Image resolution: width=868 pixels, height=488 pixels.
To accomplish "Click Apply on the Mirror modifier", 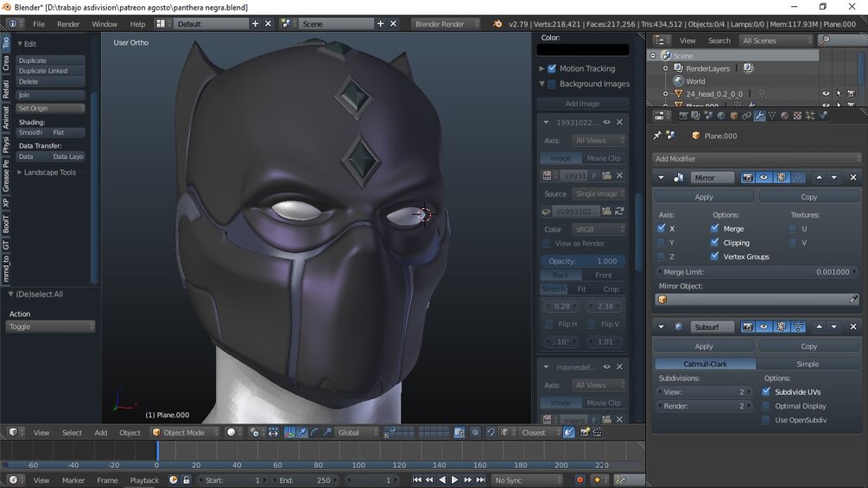I will pyautogui.click(x=704, y=197).
